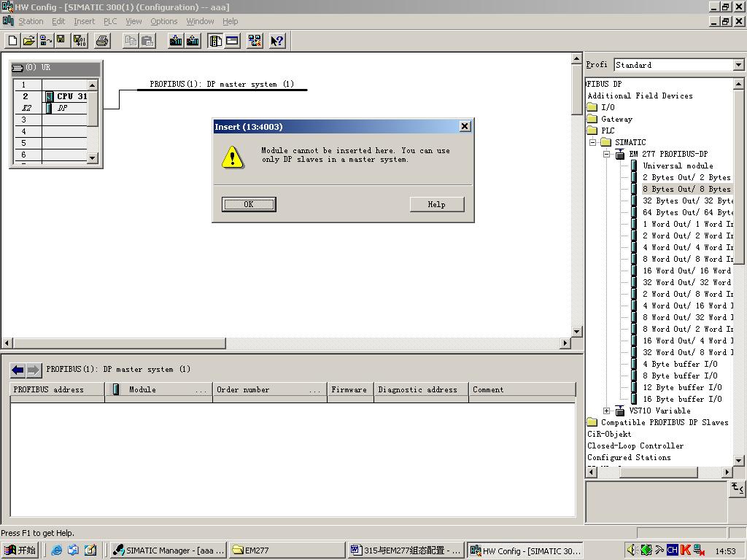Select Closed-Loop Controller catalog entry
The width and height of the screenshot is (747, 560).
[635, 446]
